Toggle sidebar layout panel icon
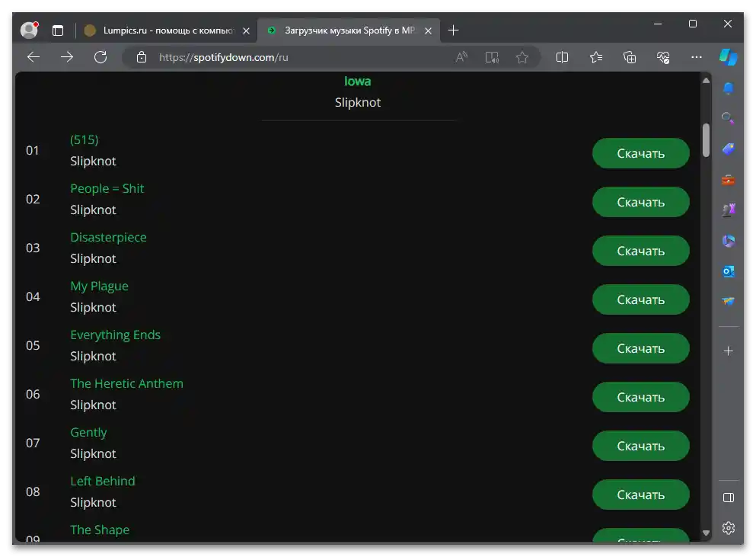 (729, 498)
